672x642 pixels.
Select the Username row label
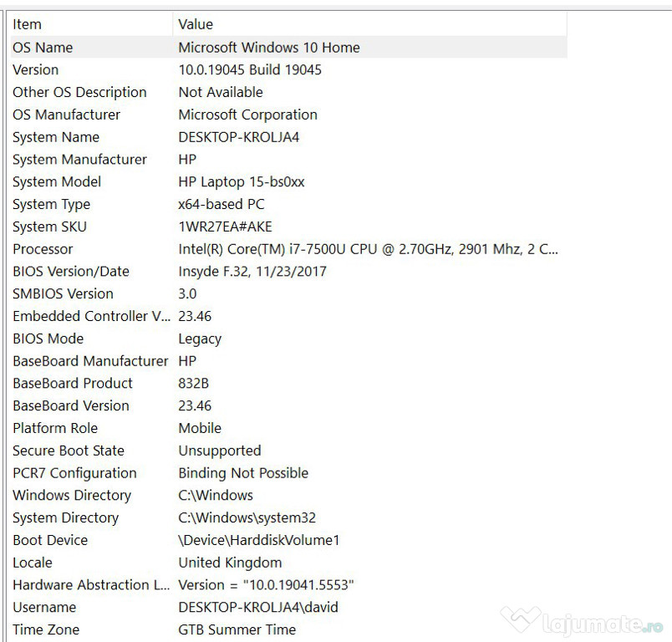[x=44, y=607]
